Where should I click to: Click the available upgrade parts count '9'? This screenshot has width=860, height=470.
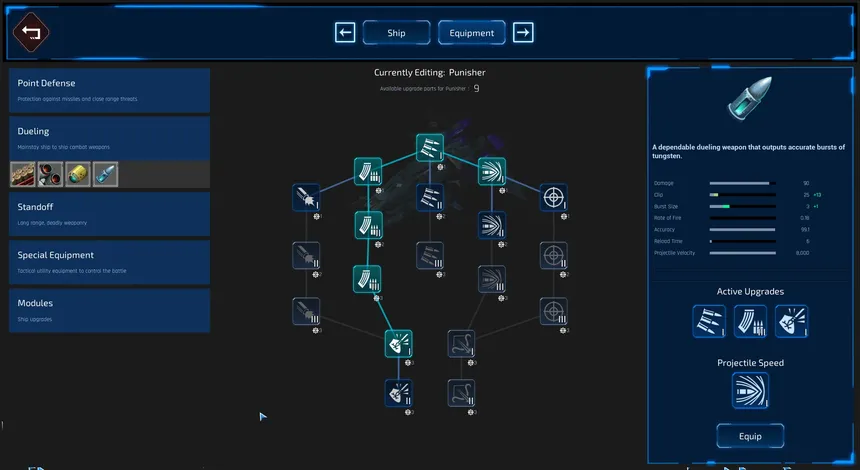477,88
